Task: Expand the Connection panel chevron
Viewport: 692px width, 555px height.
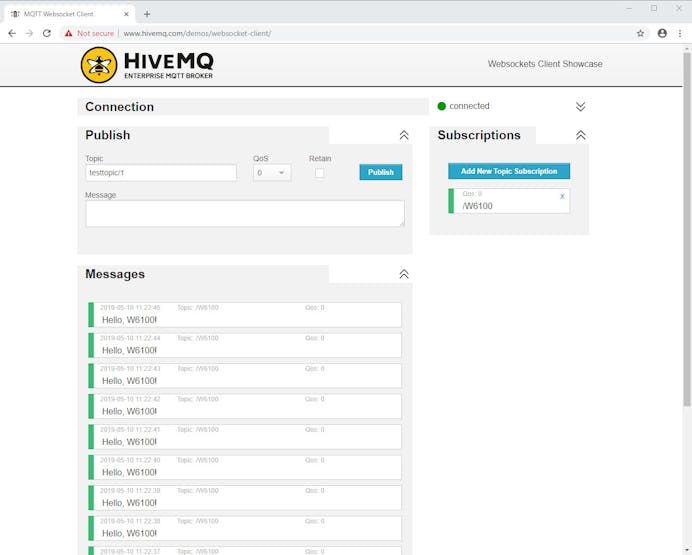Action: [x=580, y=107]
